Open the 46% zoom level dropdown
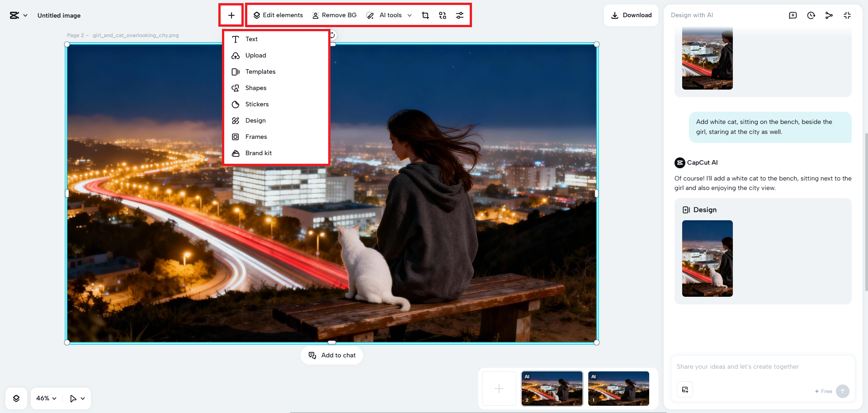The image size is (868, 413). [x=46, y=399]
